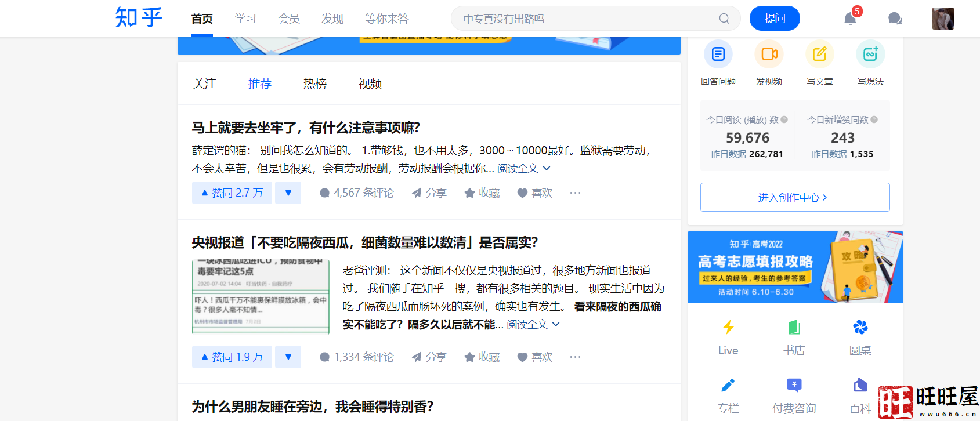
Task: Switch to the 热榜 feed tab
Action: [315, 84]
